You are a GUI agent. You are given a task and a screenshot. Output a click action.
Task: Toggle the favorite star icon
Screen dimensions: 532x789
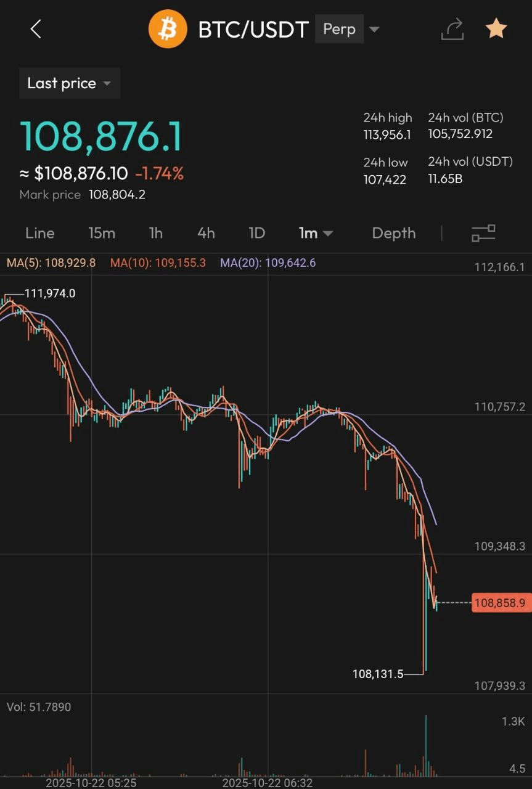coord(496,29)
